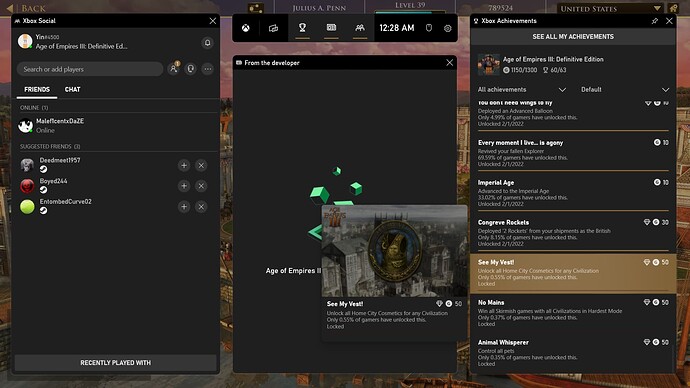Click in the Search or add players field

pyautogui.click(x=90, y=69)
